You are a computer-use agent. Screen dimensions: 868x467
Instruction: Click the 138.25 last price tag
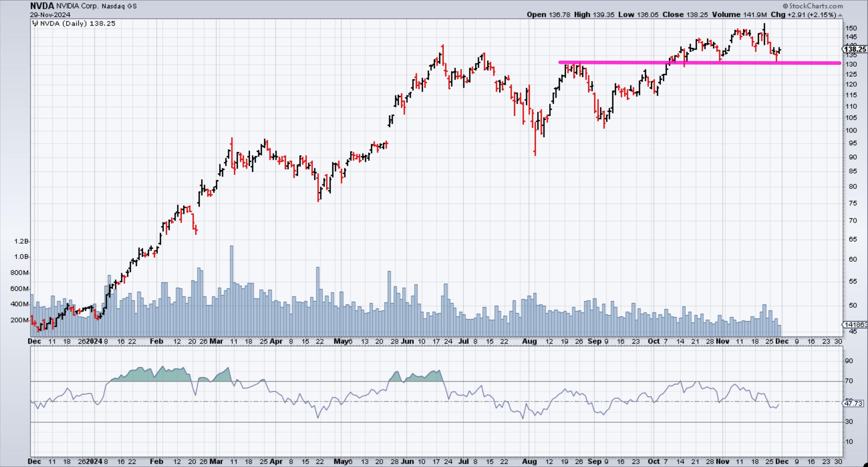point(856,50)
